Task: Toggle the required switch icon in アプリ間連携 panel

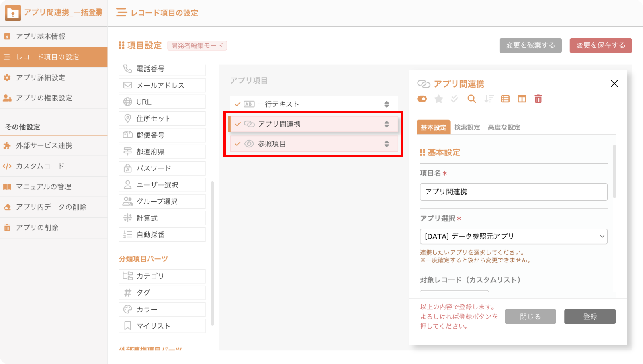Action: coord(422,99)
